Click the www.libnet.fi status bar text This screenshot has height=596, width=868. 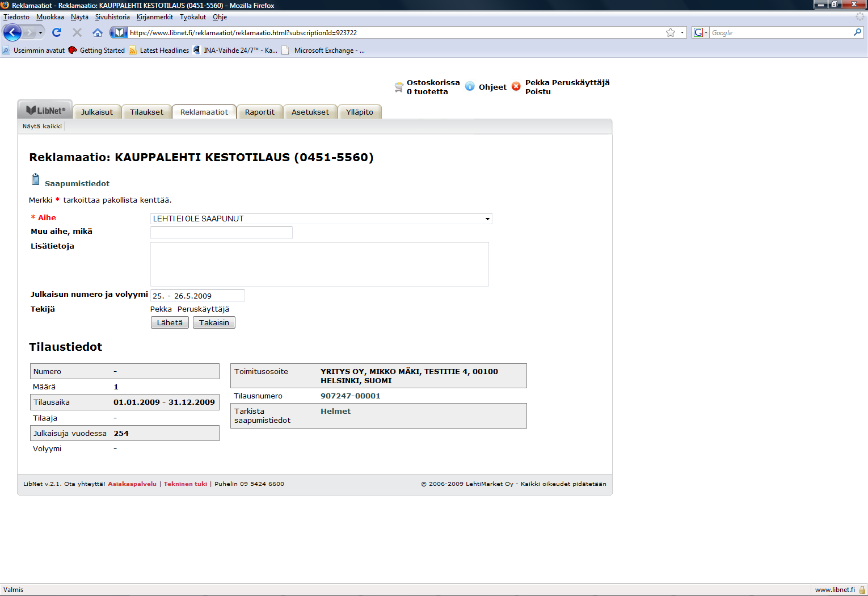[835, 590]
